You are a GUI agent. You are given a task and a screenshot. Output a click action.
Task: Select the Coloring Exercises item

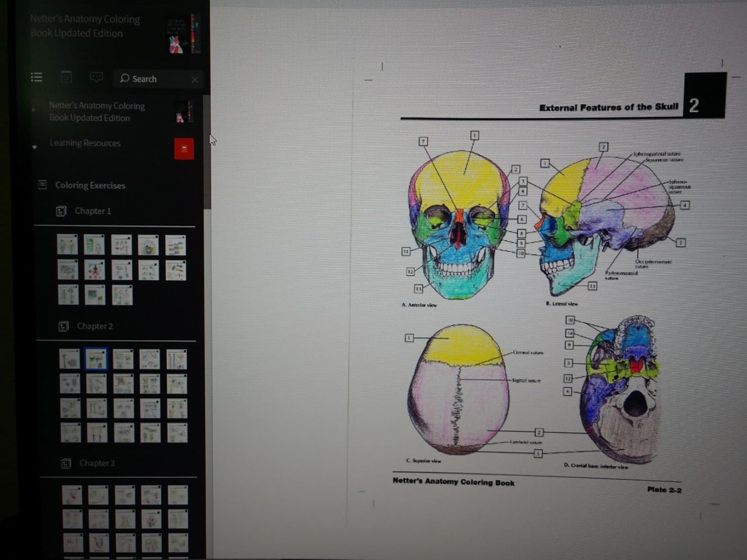[x=90, y=185]
